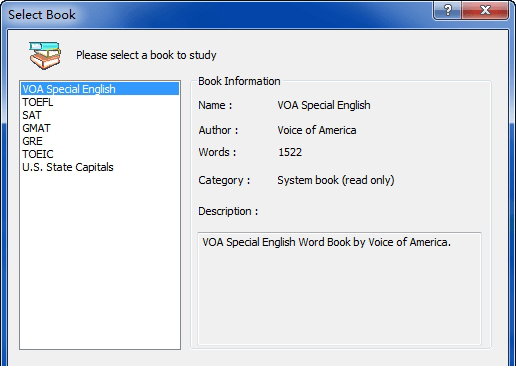Image resolution: width=516 pixels, height=380 pixels.
Task: Click the Words : label
Action: (x=217, y=152)
